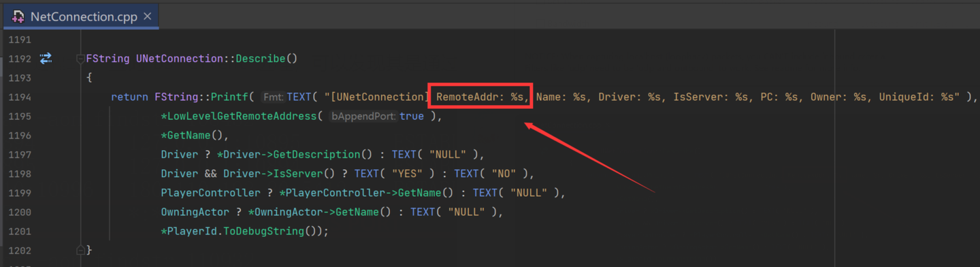Select the NetConnection.cpp editor tab
The height and width of the screenshot is (267, 980).
tap(82, 16)
